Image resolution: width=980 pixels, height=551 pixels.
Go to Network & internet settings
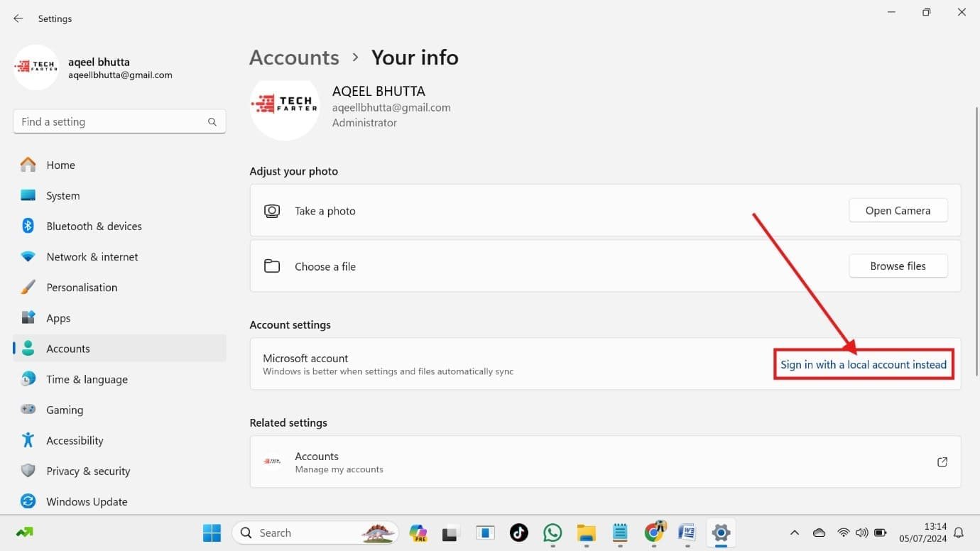coord(92,256)
